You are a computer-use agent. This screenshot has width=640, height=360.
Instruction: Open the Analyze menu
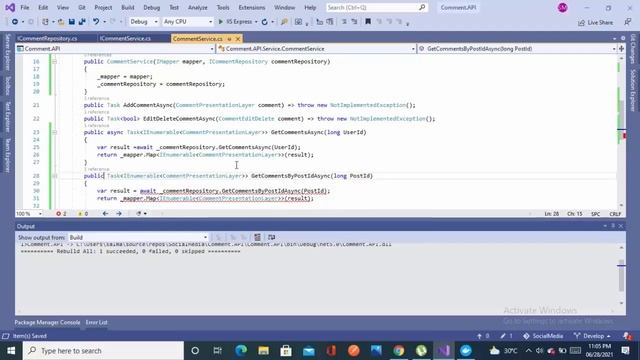(198, 7)
